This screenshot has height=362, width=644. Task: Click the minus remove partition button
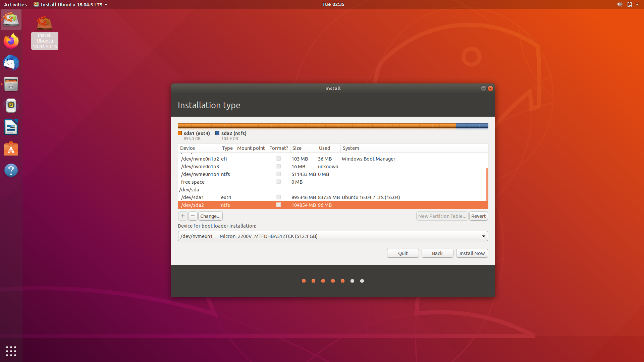tap(193, 216)
